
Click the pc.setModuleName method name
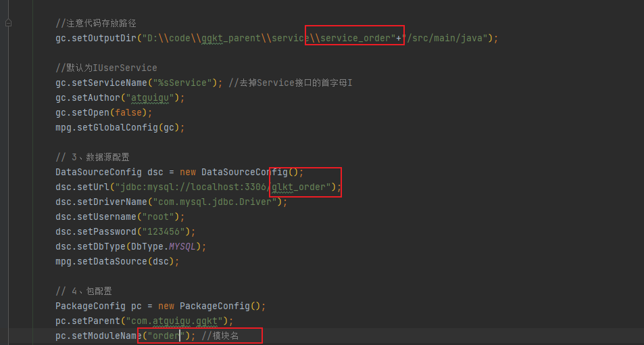[99, 336]
